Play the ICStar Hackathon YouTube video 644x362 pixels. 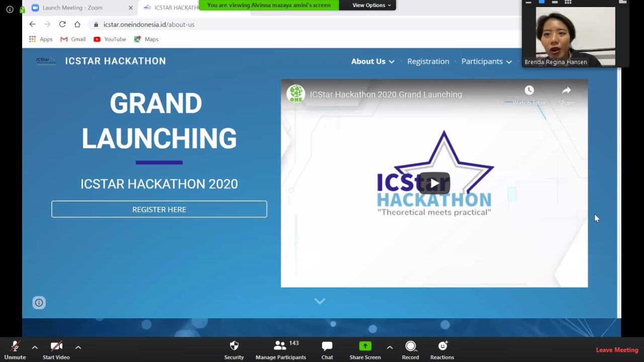[x=434, y=183]
